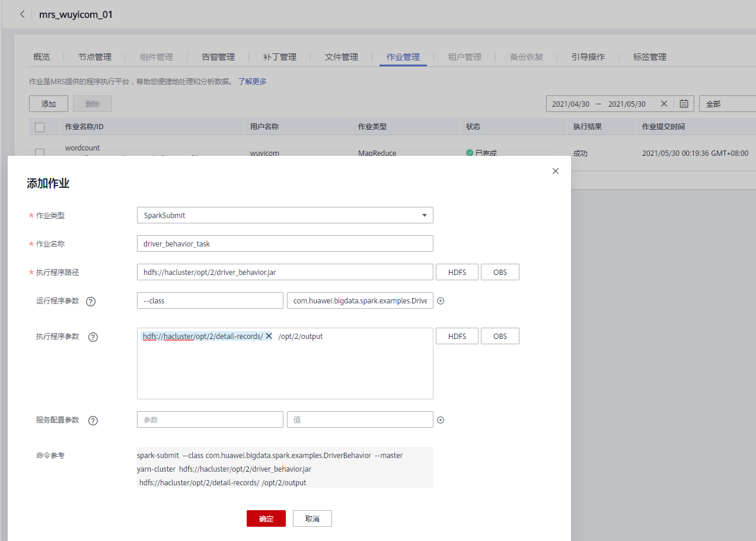Open the 告警管理 tab
Screen dimensions: 756x541
click(x=218, y=57)
